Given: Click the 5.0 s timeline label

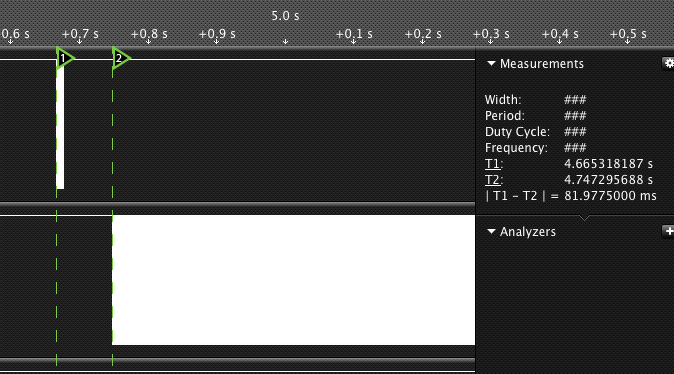Looking at the screenshot, I should pyautogui.click(x=285, y=16).
